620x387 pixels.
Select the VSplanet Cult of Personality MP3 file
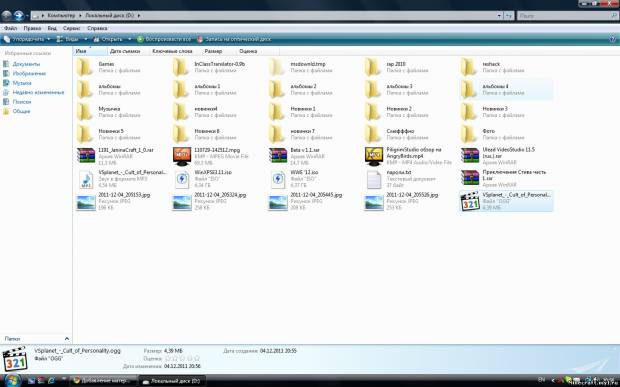tap(121, 179)
